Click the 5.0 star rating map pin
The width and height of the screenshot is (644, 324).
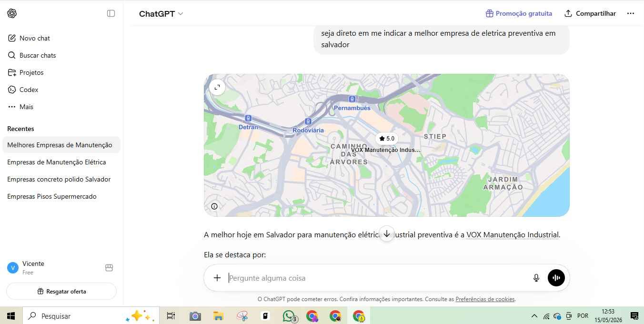[x=386, y=139]
